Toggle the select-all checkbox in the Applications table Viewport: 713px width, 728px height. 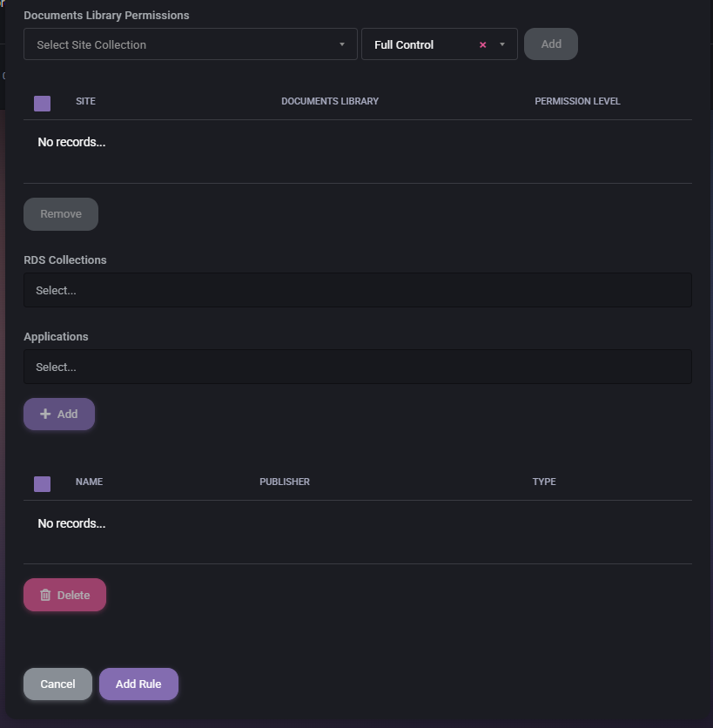(42, 484)
